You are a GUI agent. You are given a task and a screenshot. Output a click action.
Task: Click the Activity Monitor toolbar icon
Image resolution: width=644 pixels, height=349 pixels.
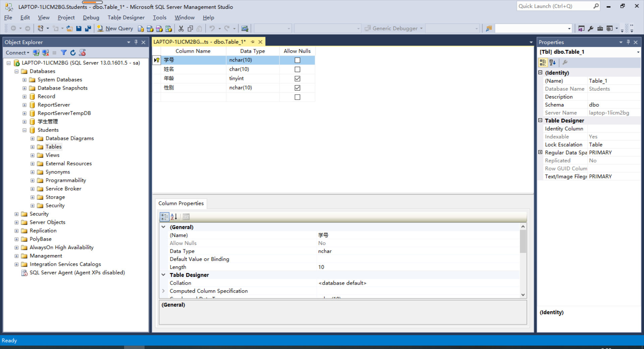tap(245, 29)
